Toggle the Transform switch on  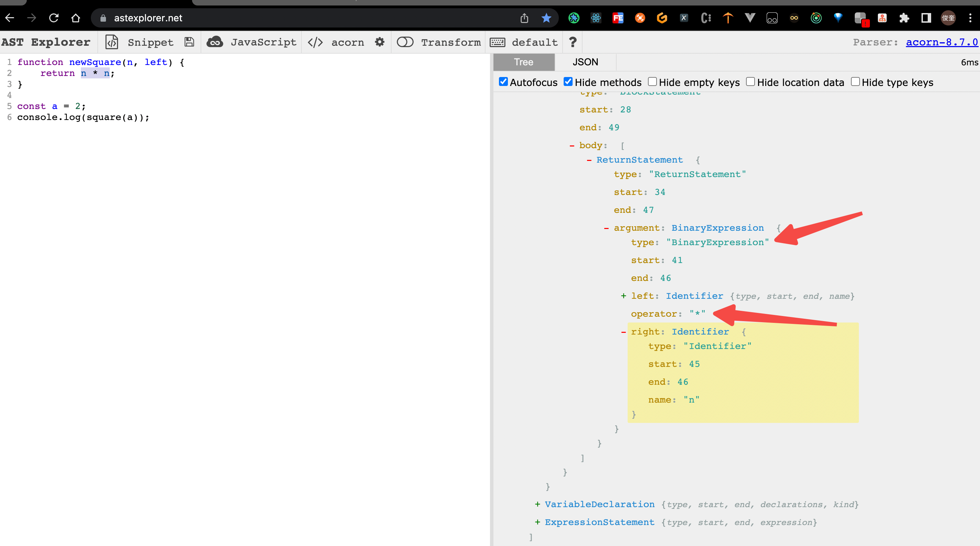coord(405,42)
